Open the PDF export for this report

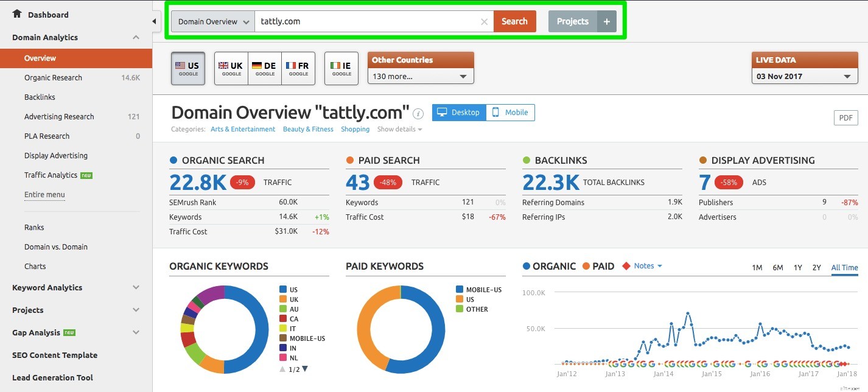pos(845,117)
